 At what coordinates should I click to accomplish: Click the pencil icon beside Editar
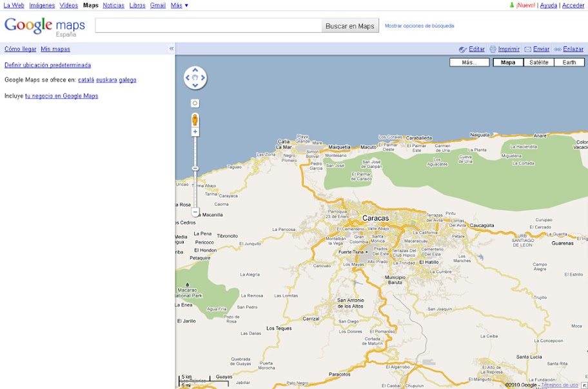[463, 49]
